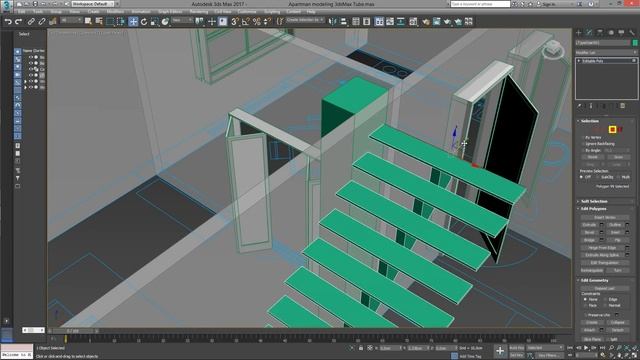Open the Graph Editors menu
This screenshot has height=360, width=640.
tap(170, 12)
